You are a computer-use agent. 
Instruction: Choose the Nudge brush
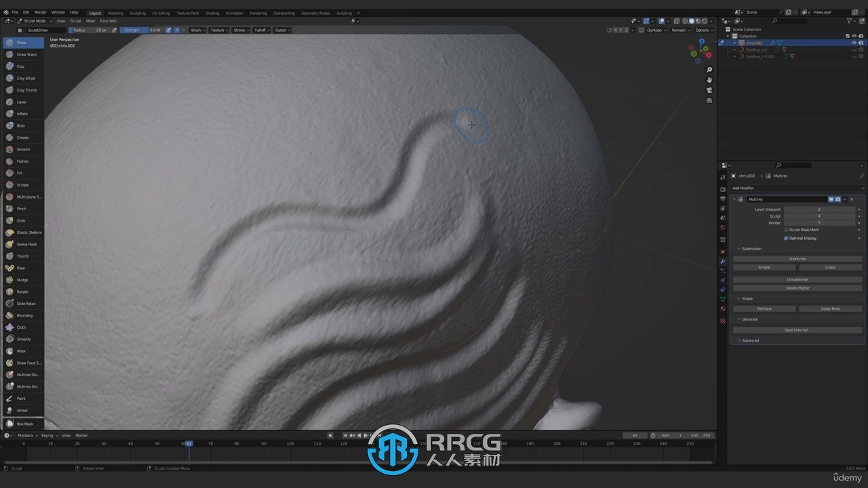(24, 280)
